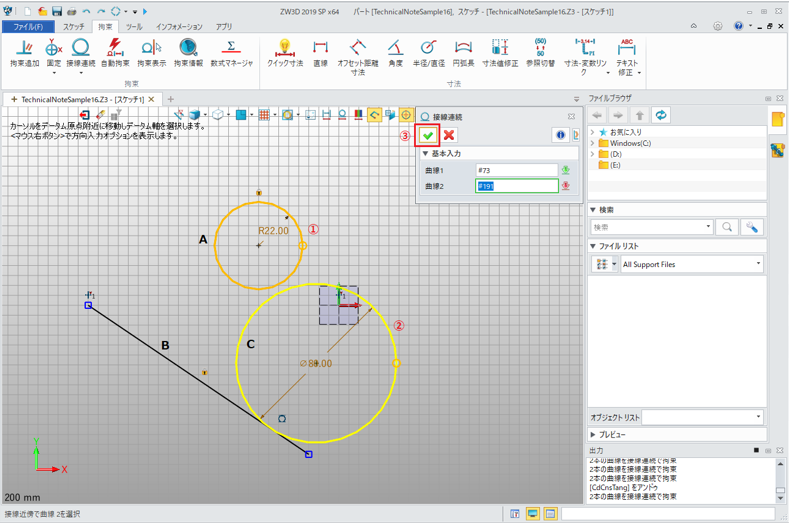Viewport: 789px width, 523px height.
Task: Cancel with the red X button in dialog
Action: (x=449, y=135)
